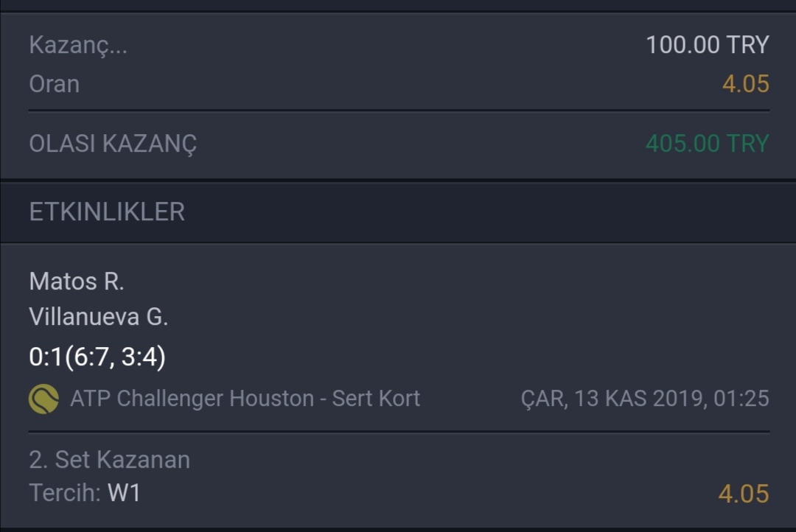Image resolution: width=796 pixels, height=532 pixels.
Task: Tap the 4.05 odds beside Tercih
Action: pyautogui.click(x=744, y=494)
